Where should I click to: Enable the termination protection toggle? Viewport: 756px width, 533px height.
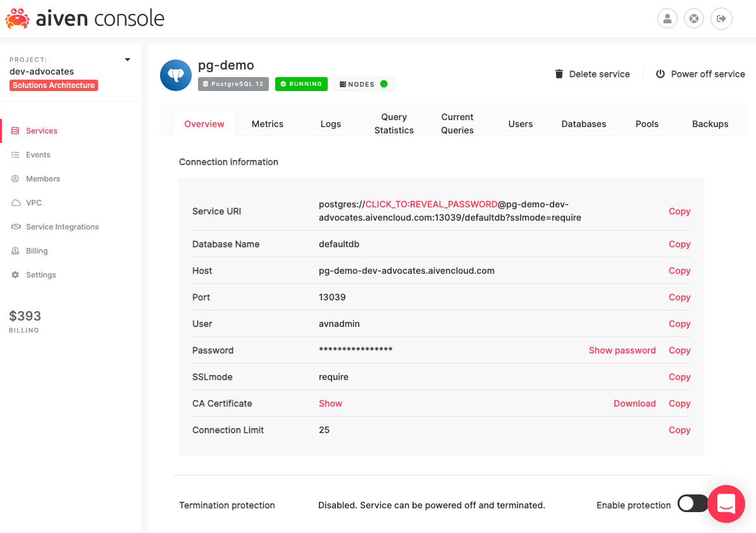(692, 504)
